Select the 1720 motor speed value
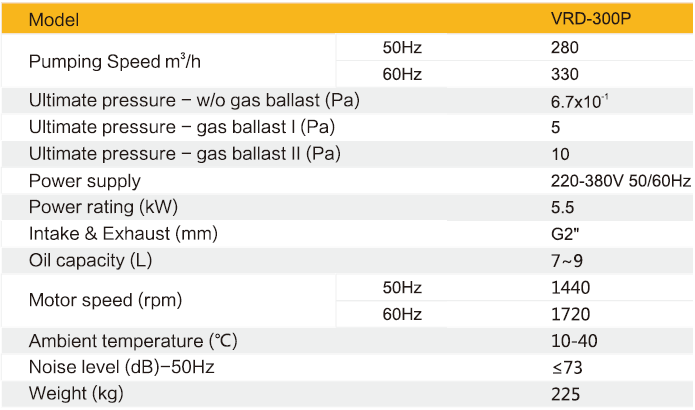695x410 pixels. [570, 314]
